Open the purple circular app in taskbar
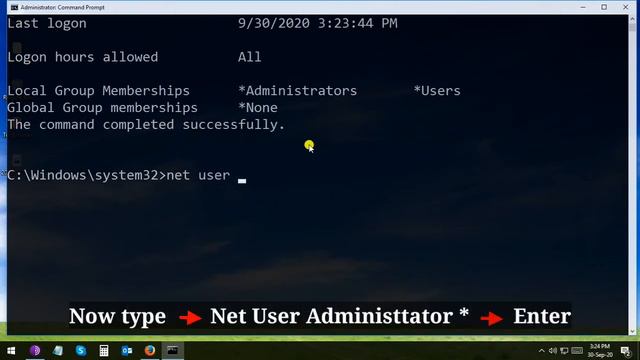Viewport: 640px width, 360px height. [x=35, y=351]
